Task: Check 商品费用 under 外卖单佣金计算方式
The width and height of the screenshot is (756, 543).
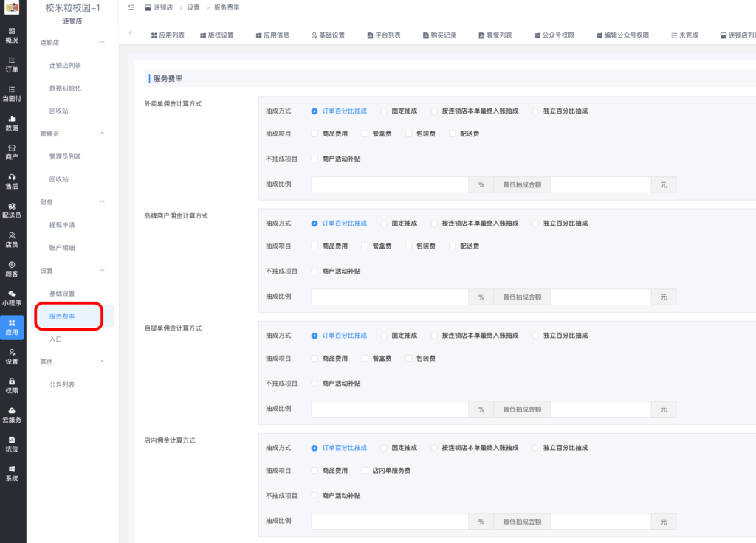Action: tap(315, 134)
